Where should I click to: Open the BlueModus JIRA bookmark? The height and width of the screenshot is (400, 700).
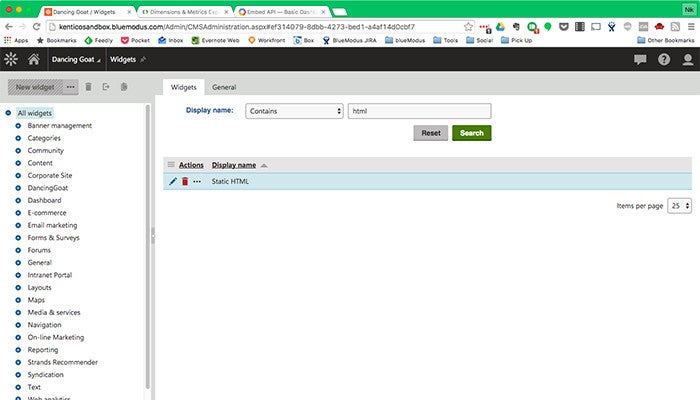point(350,40)
